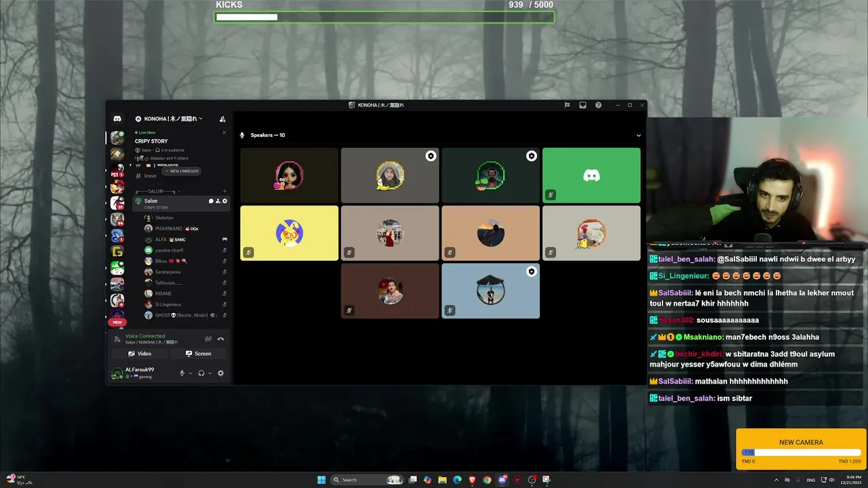
Task: Select MSAKNIANO in the speaker list
Action: pyautogui.click(x=186, y=228)
